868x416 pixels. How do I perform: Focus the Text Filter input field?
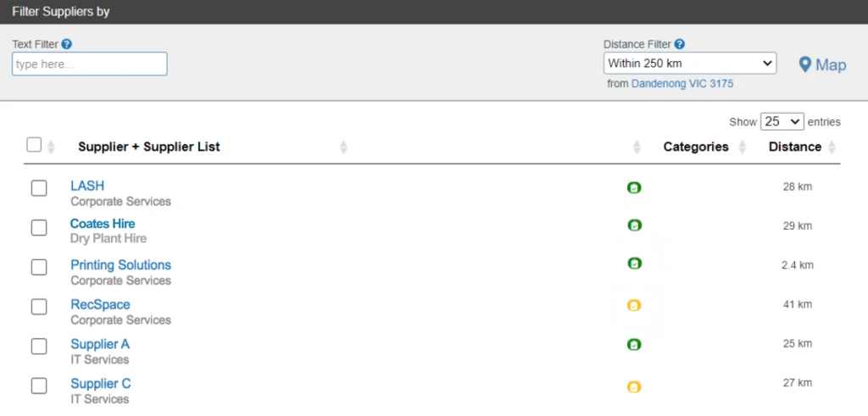90,64
